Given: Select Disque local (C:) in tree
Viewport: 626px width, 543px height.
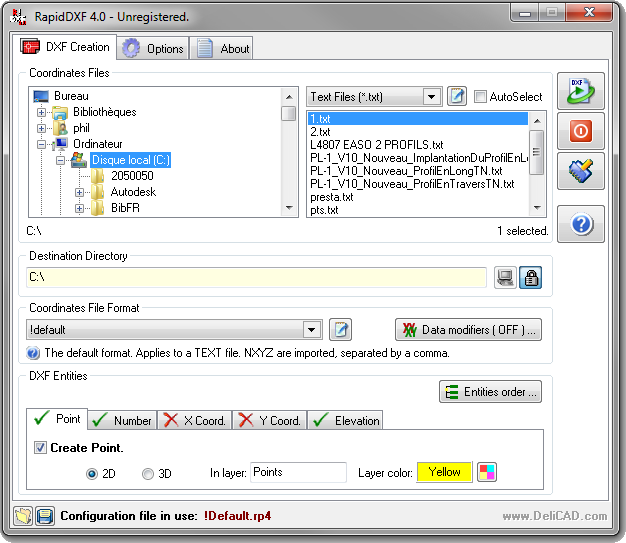Looking at the screenshot, I should pyautogui.click(x=131, y=160).
